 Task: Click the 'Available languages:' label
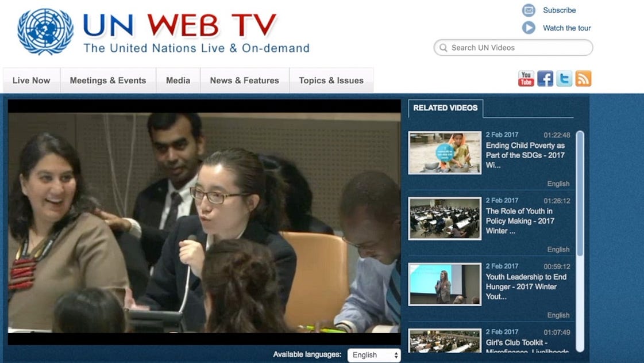(x=307, y=354)
